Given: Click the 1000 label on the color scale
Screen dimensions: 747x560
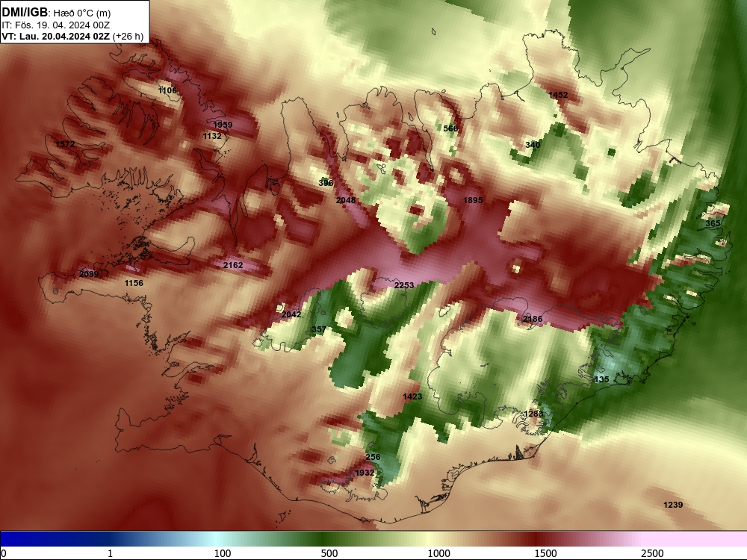Looking at the screenshot, I should point(438,553).
